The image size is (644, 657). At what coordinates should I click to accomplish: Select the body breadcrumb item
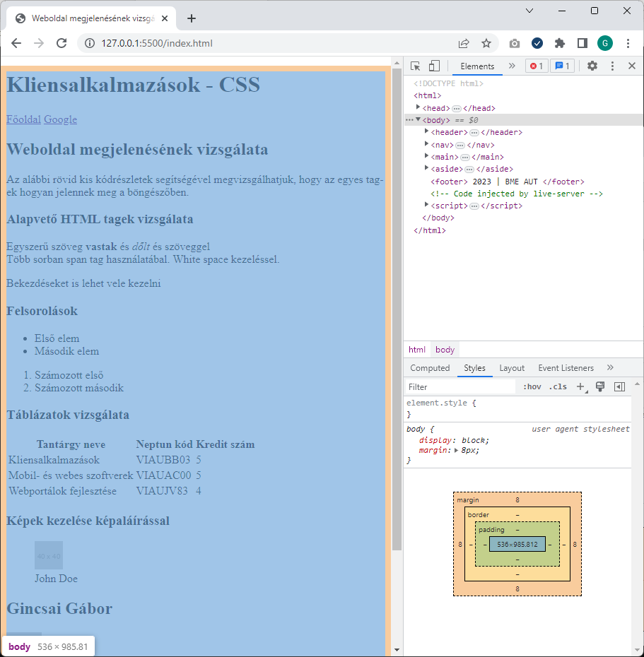click(445, 350)
